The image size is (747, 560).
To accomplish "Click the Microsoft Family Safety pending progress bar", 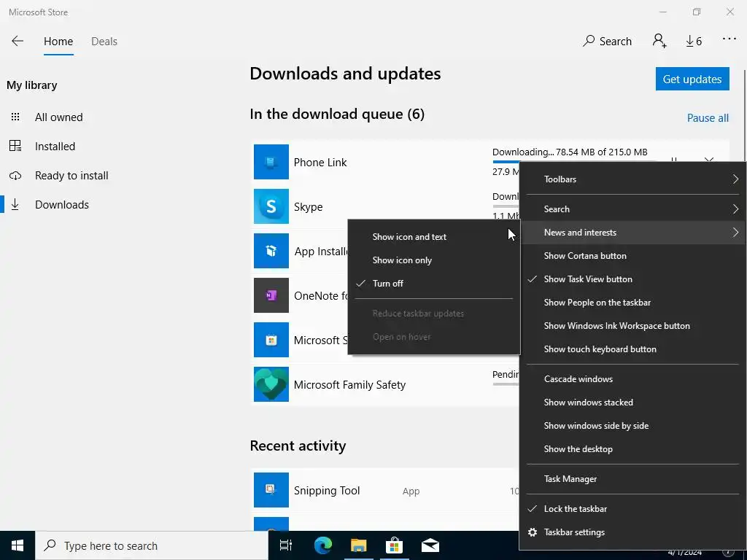I will tap(506, 384).
